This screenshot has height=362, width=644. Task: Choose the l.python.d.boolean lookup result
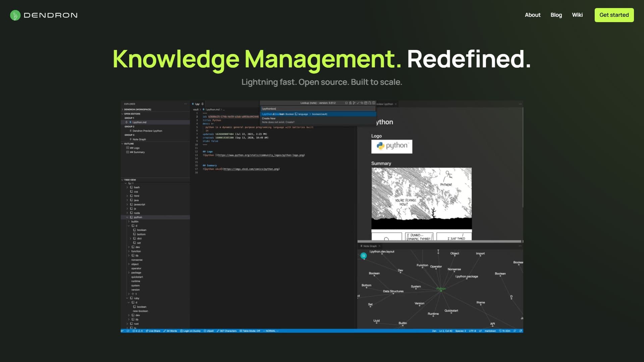(x=318, y=114)
